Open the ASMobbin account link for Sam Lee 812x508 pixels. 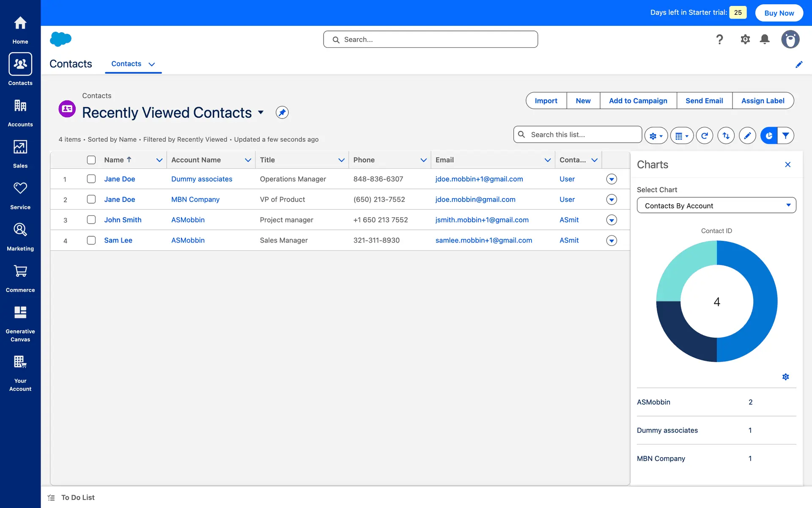188,240
